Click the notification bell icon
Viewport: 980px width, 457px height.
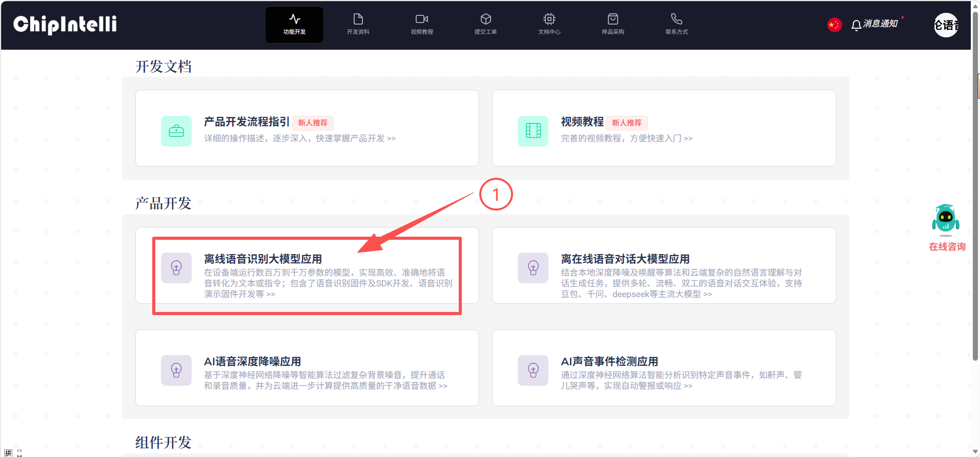click(856, 25)
